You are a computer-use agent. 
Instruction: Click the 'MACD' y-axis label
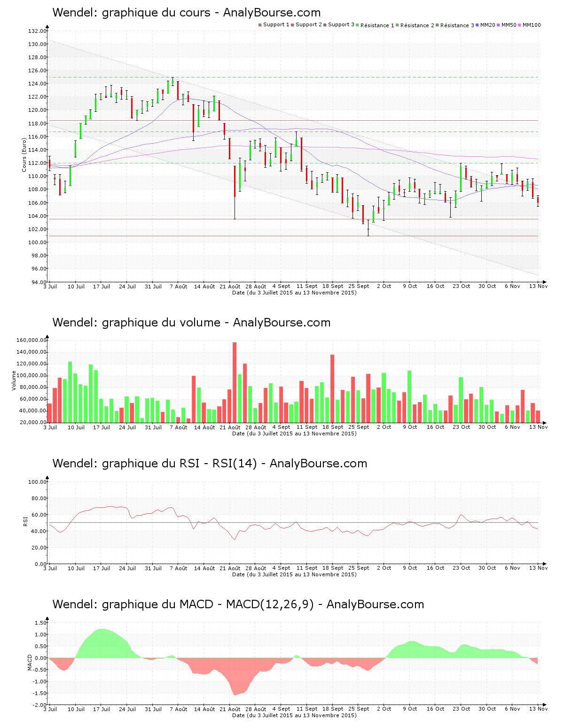[30, 662]
